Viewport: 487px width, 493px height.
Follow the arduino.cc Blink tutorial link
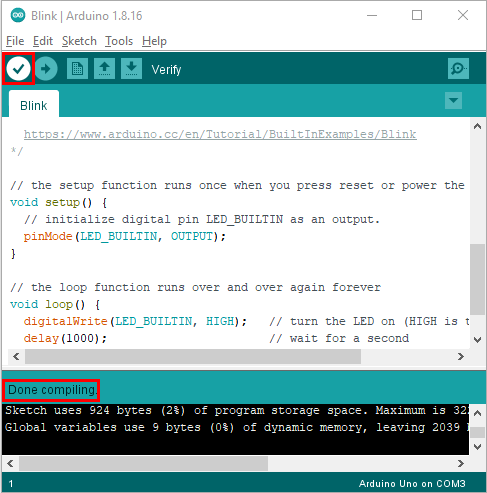click(220, 134)
